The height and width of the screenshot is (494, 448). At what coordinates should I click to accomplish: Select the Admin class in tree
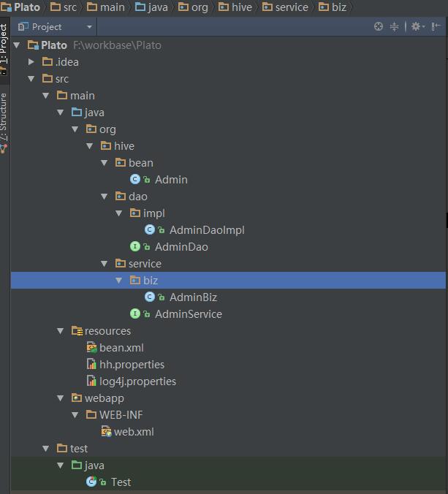click(x=171, y=180)
